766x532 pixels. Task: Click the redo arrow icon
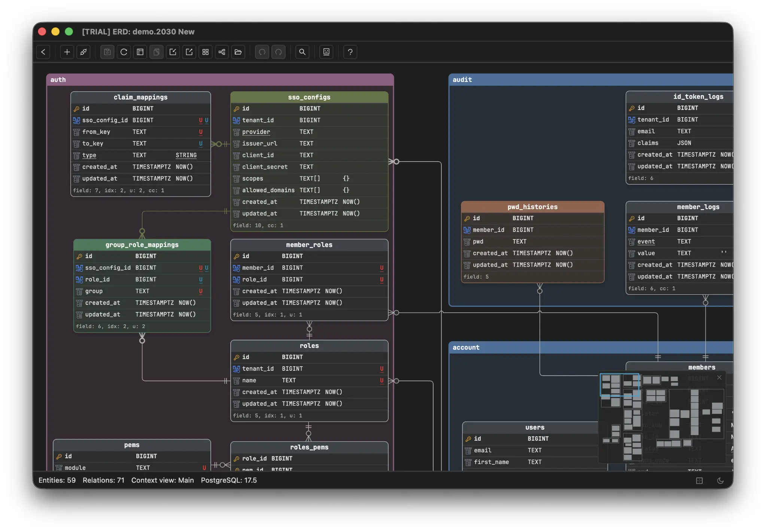pos(279,52)
